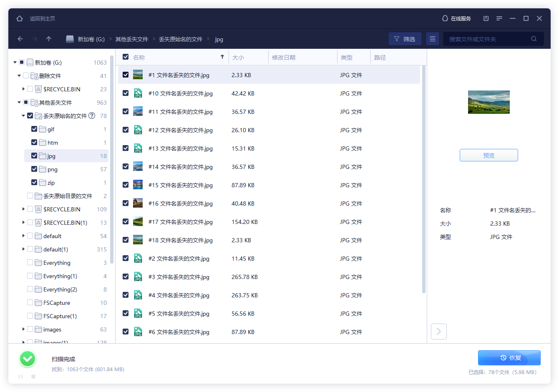Open the recovery session save icon
Viewport: 559px width, 392px height.
[x=486, y=18]
